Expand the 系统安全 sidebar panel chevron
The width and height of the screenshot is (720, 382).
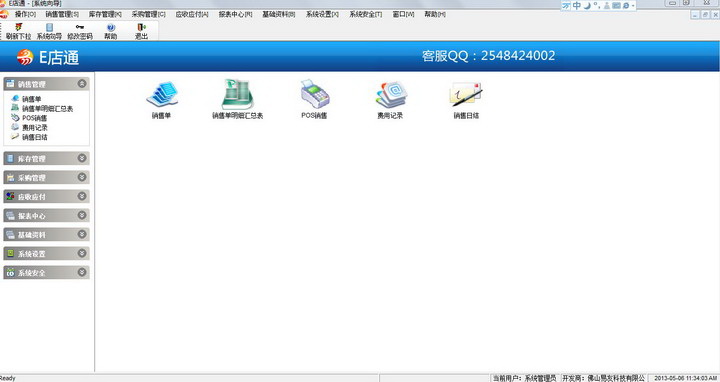82,272
